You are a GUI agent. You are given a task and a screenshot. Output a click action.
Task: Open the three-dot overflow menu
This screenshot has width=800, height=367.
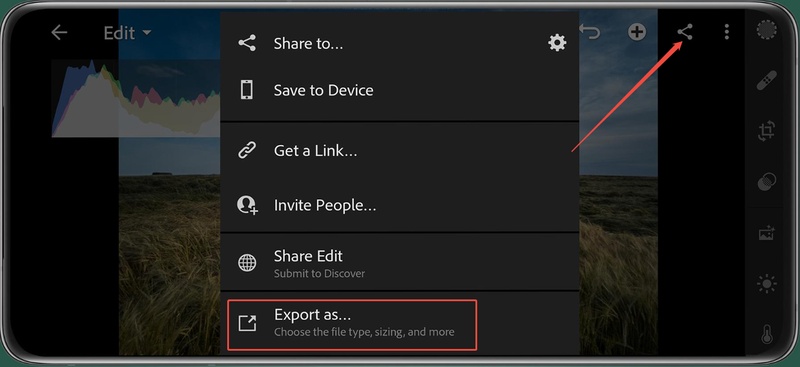[x=727, y=32]
